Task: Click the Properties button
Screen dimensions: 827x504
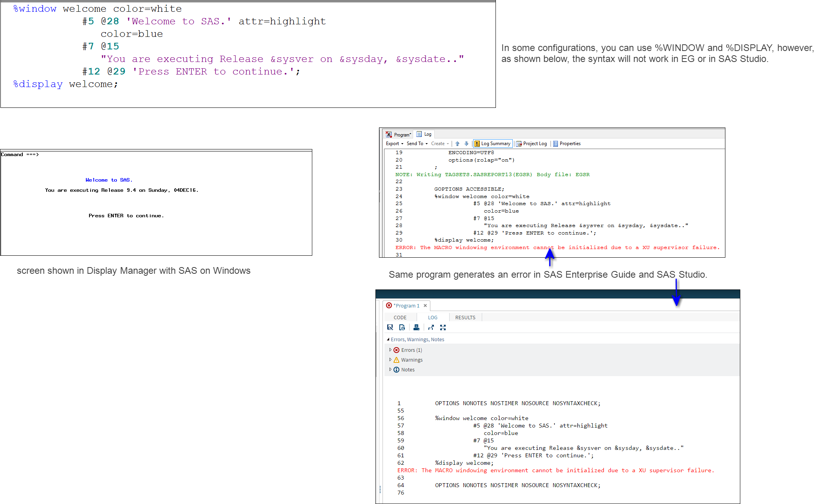Action: point(567,144)
